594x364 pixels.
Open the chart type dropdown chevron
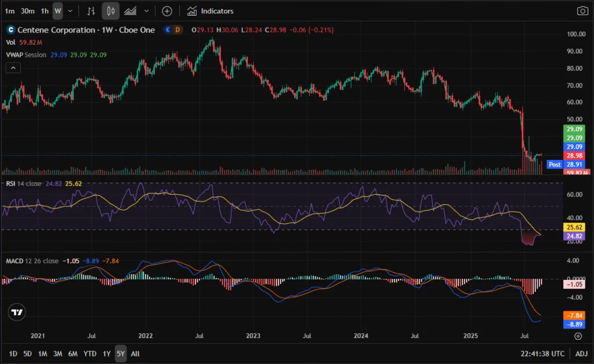pyautogui.click(x=146, y=11)
